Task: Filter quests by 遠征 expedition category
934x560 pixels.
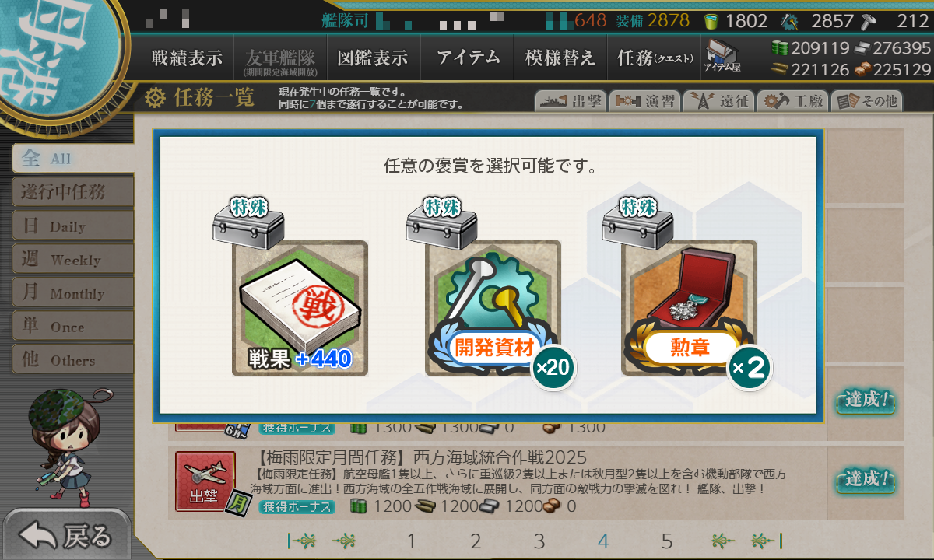Action: click(719, 100)
